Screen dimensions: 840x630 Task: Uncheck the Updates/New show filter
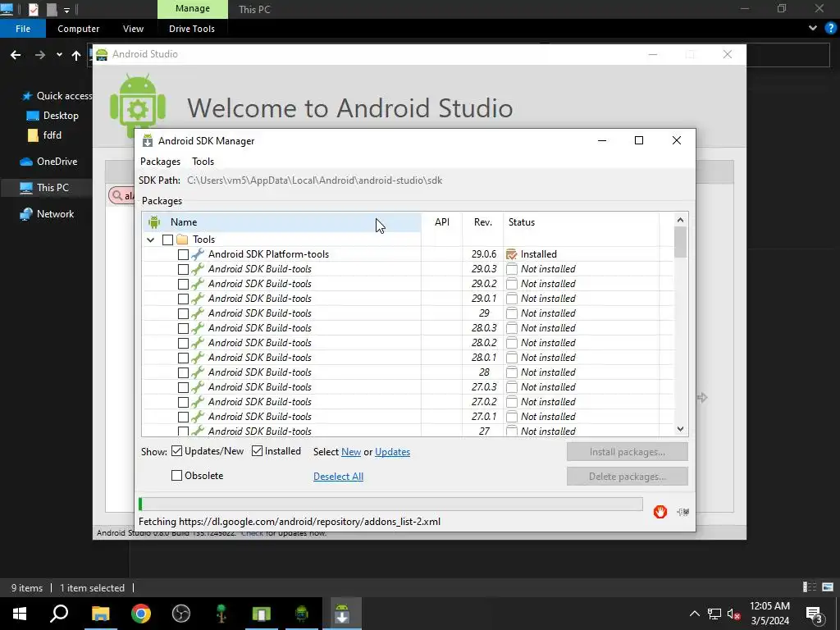[x=177, y=451]
